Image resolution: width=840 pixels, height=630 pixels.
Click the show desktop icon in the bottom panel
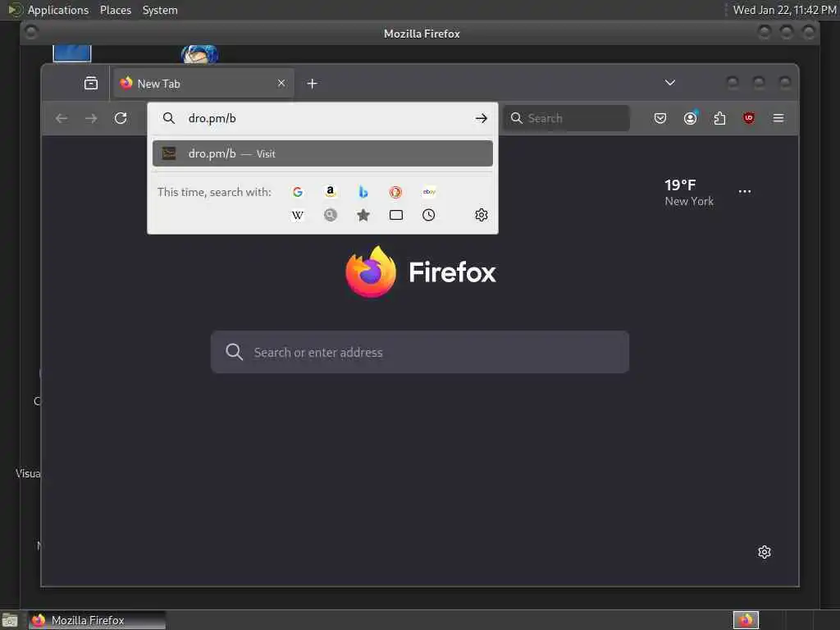[x=10, y=620]
